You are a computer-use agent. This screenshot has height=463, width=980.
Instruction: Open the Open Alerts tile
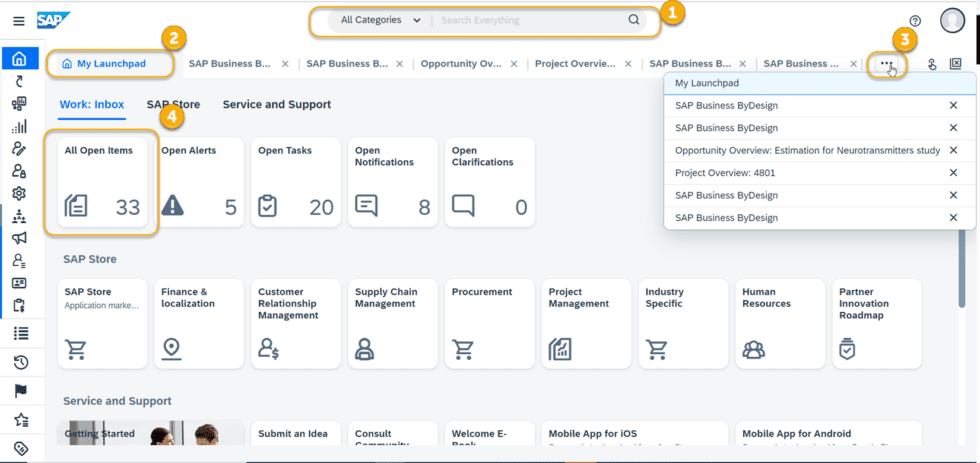[x=199, y=182]
